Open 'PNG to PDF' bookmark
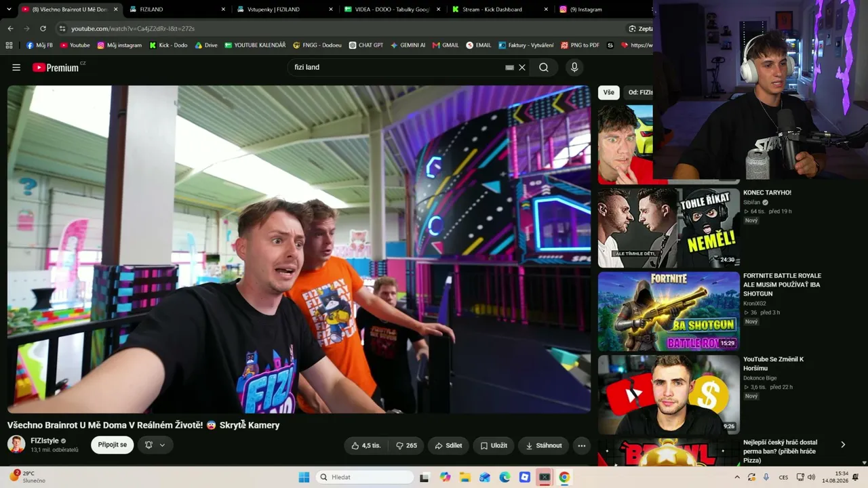Screen dimensions: 868x488 [580, 45]
